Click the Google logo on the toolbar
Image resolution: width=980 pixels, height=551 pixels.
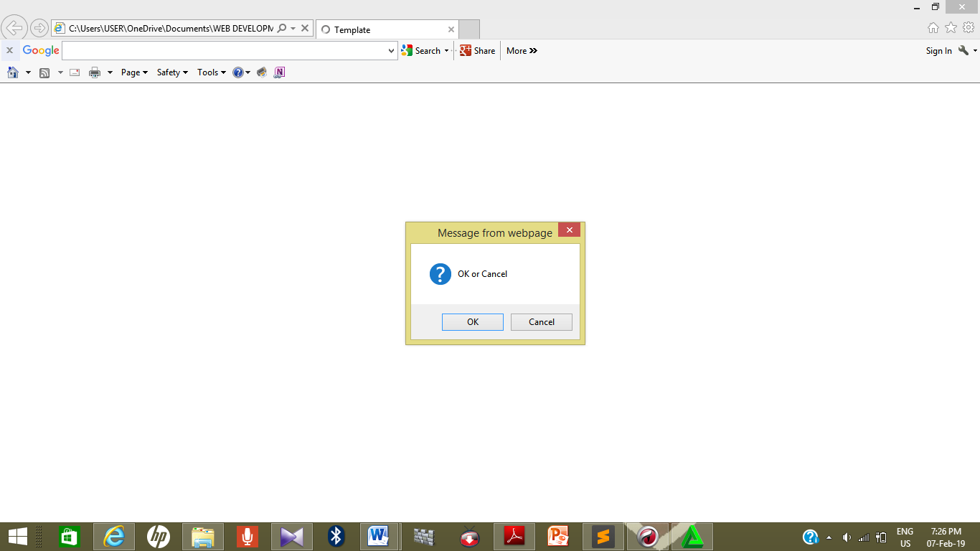click(x=41, y=50)
